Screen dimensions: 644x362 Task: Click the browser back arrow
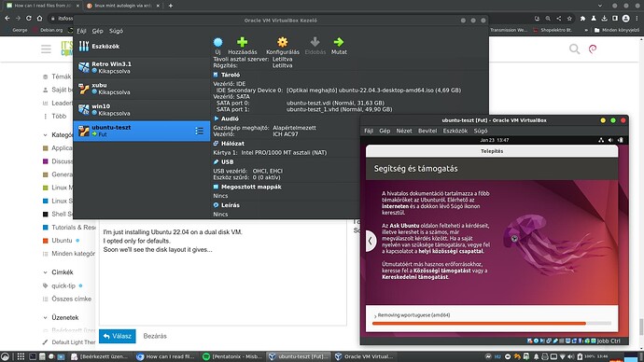[x=7, y=18]
